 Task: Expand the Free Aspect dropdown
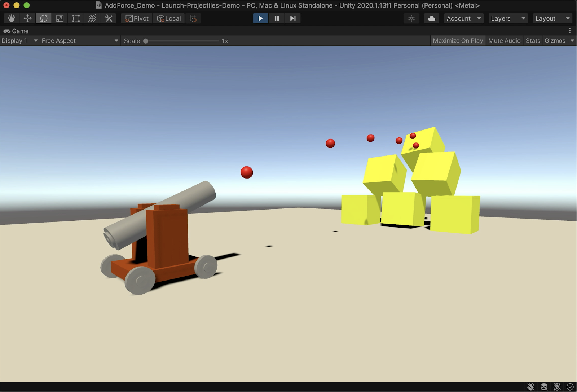click(x=80, y=41)
